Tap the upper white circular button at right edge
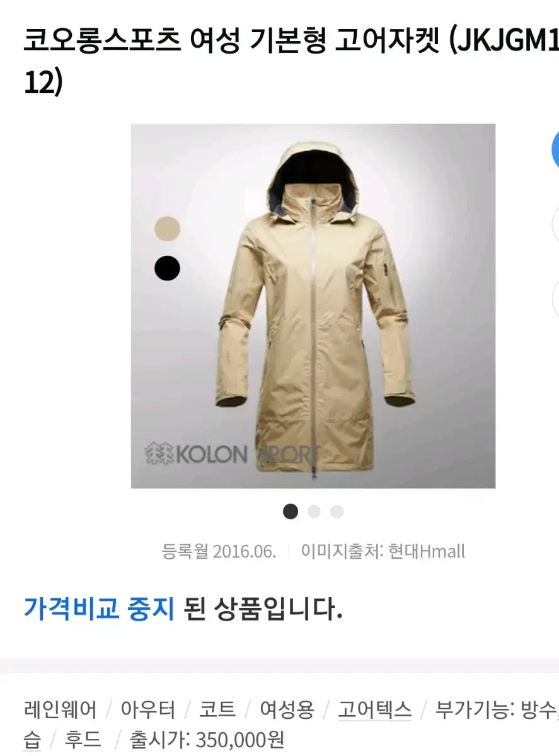 (x=555, y=224)
